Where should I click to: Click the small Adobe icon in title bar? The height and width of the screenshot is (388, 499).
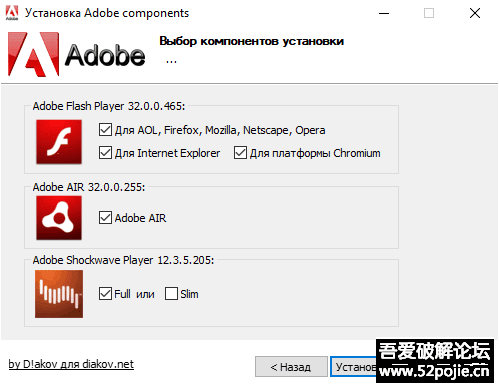(x=12, y=13)
